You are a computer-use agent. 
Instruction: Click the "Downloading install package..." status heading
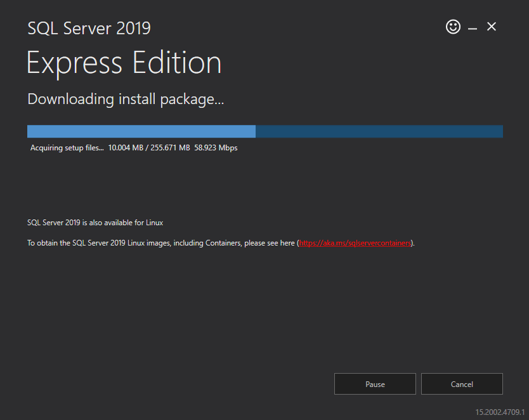pos(126,99)
